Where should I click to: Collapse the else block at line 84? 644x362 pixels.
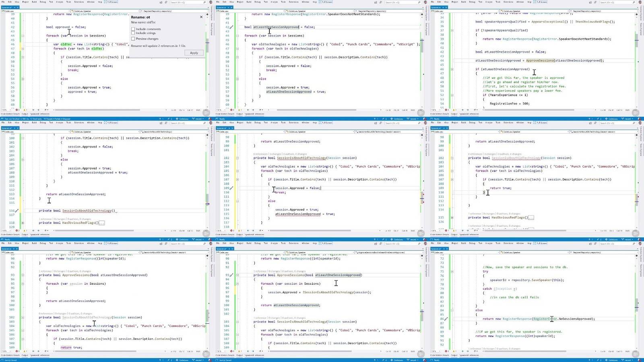tap(452, 310)
